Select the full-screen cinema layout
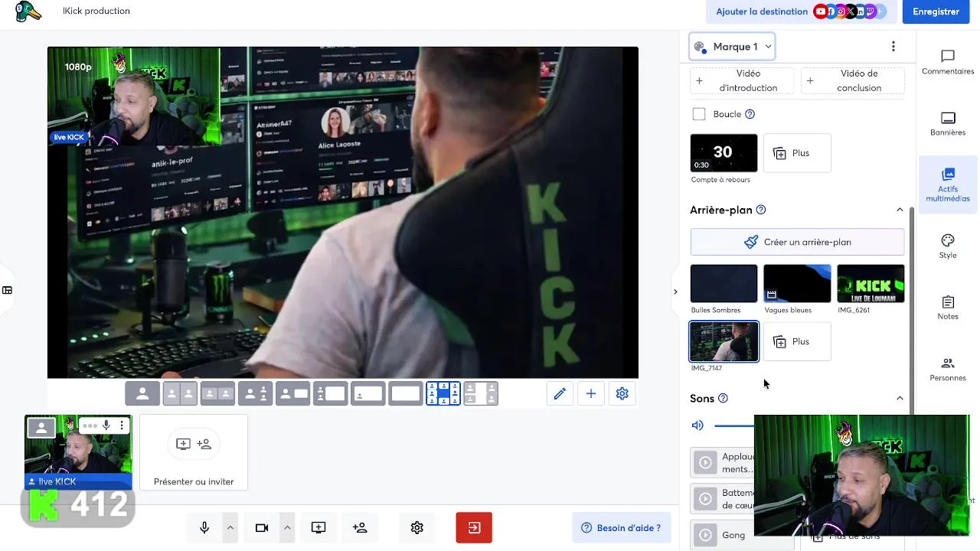The height and width of the screenshot is (551, 980). click(406, 393)
